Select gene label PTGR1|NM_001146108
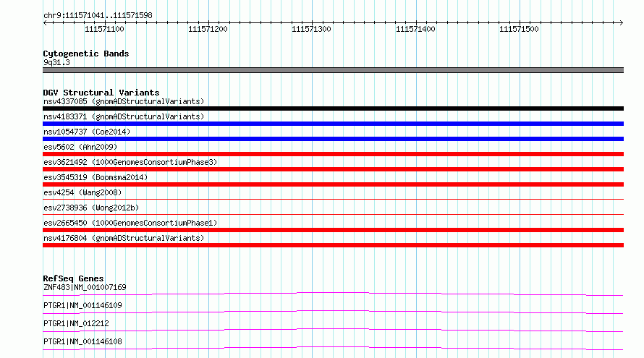 (82, 341)
